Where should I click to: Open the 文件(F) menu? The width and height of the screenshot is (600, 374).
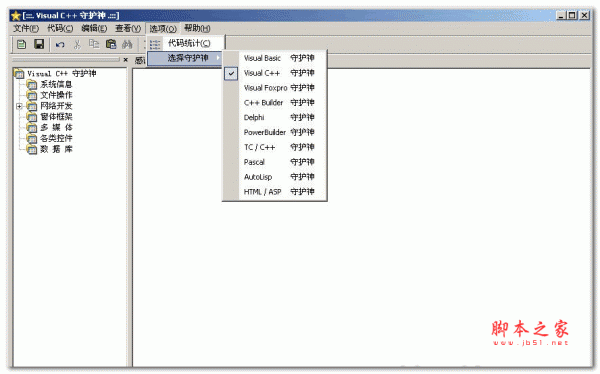(x=26, y=28)
